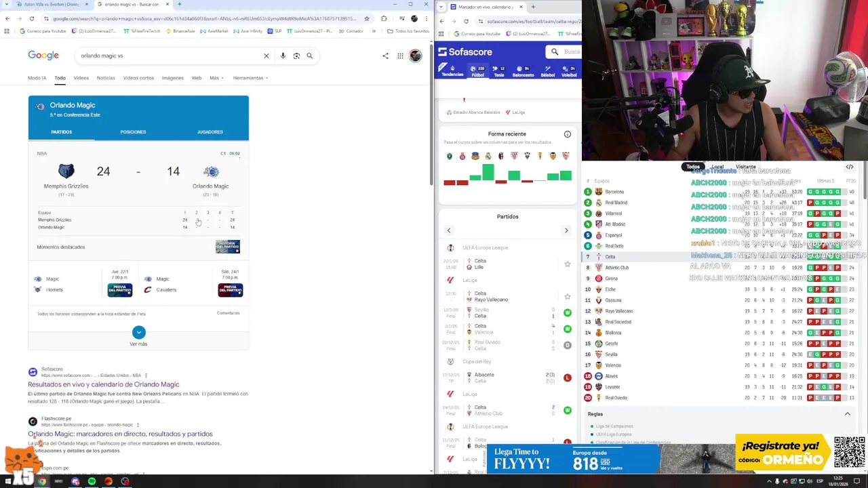The image size is (868, 488).
Task: Submit search with the magnifier icon
Action: 310,56
